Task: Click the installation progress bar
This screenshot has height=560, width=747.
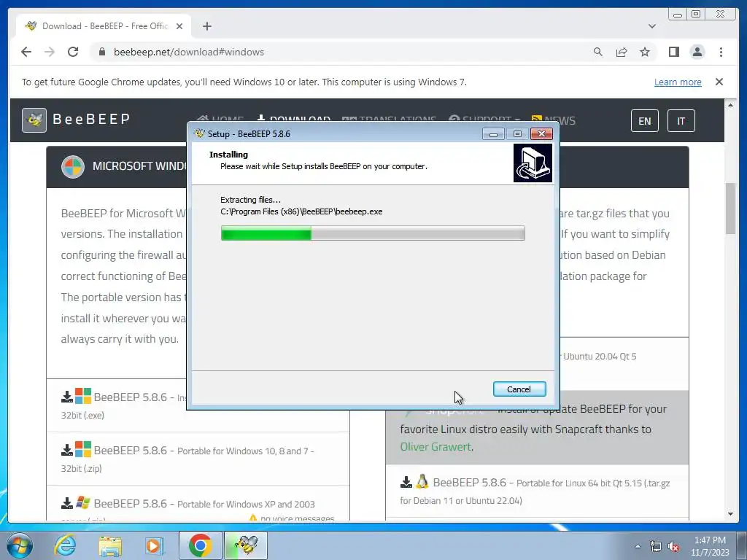Action: click(x=373, y=233)
